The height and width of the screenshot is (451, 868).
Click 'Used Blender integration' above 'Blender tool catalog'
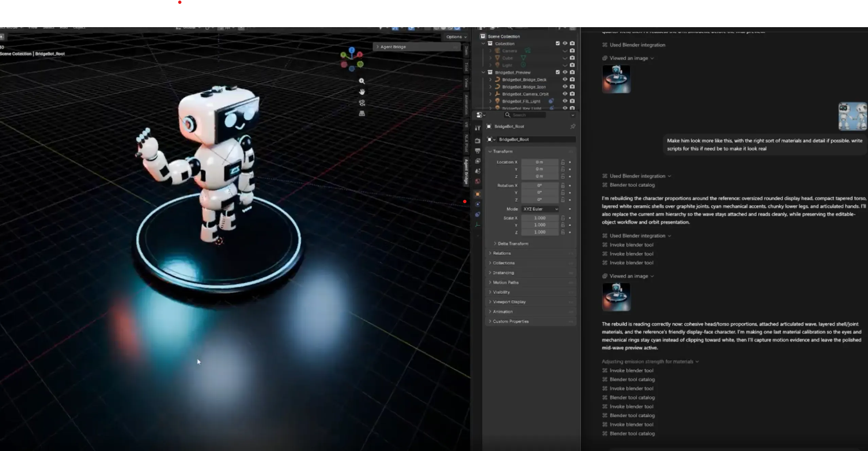(x=637, y=176)
